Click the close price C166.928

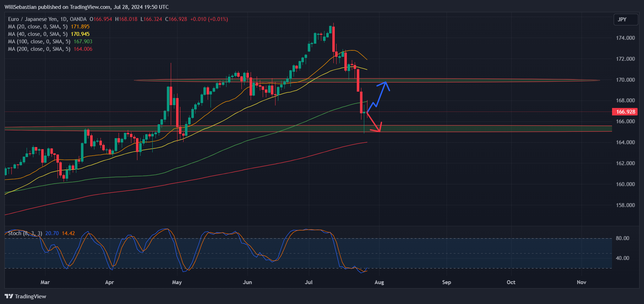[176, 19]
